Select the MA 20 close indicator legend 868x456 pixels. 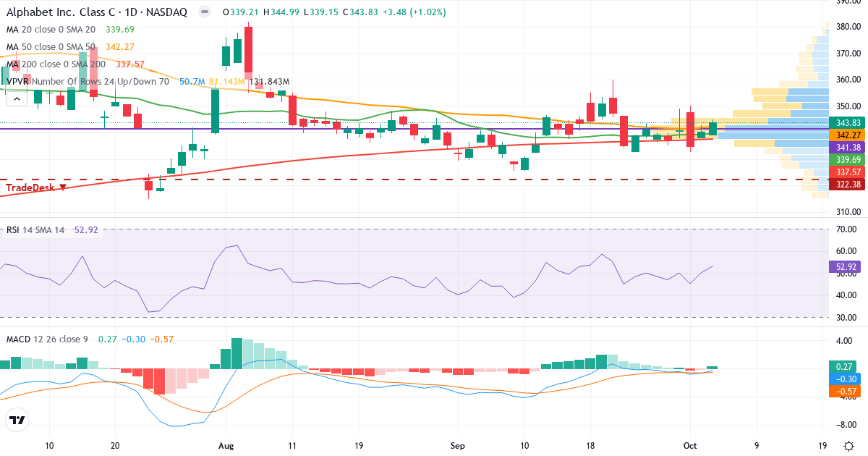pyautogui.click(x=51, y=30)
